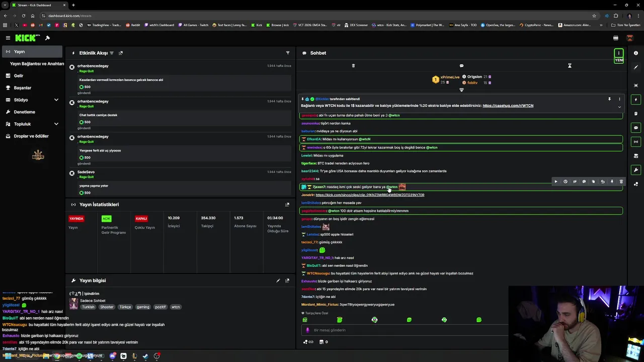Click the undo arrow icon on the hovered message toolbar

coord(603,182)
